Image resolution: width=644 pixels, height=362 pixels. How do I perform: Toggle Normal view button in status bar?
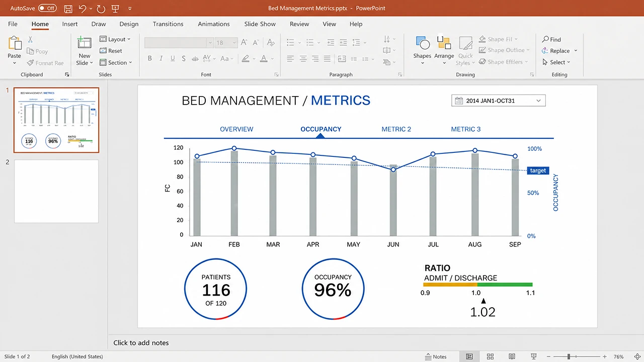(469, 356)
